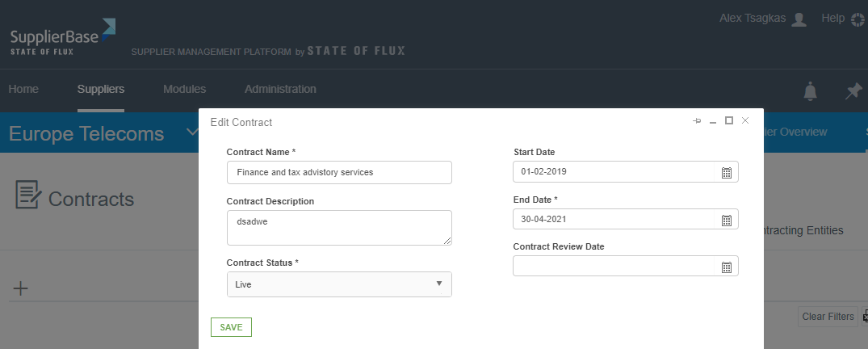Click into the Contract Description textarea
Image resolution: width=868 pixels, height=349 pixels.
(x=339, y=227)
